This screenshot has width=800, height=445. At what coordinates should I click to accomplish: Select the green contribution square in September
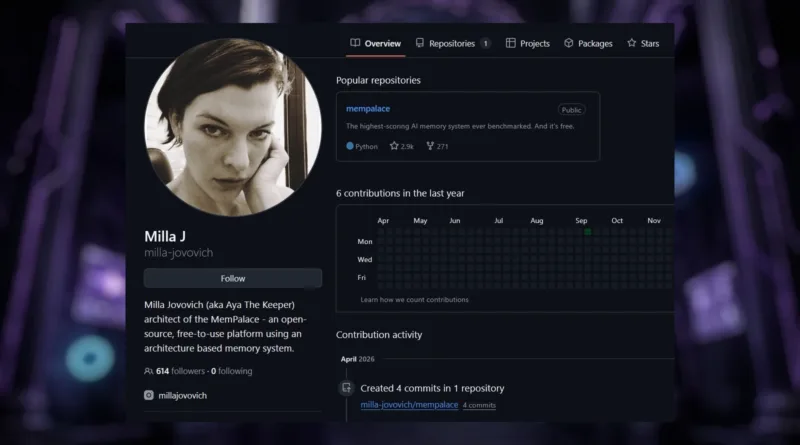point(587,231)
